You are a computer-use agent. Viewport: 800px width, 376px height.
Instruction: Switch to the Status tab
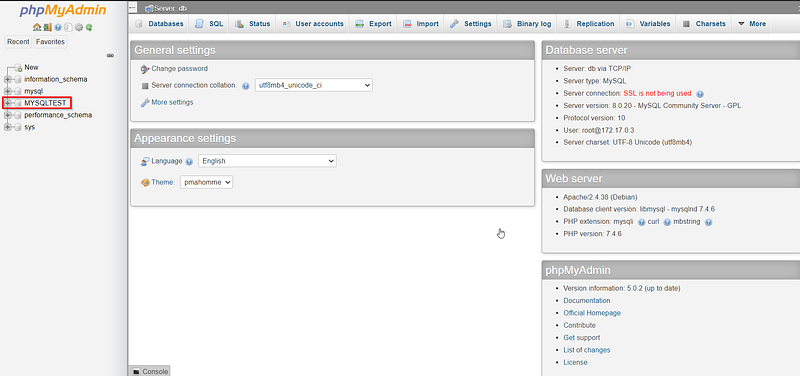pos(253,23)
